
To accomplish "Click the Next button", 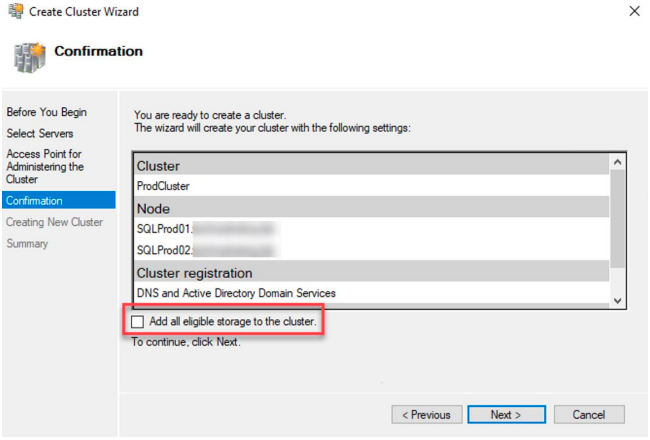I will pos(506,415).
